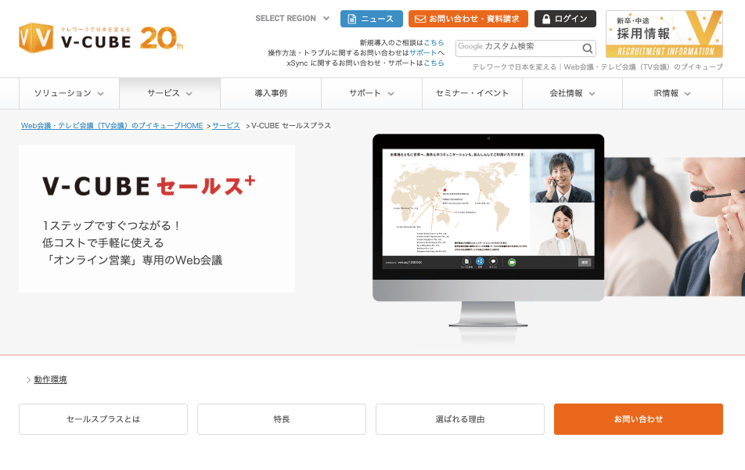Screen dimensions: 745x470
Task: Click the green video call icon on the monitor
Action: (512, 262)
